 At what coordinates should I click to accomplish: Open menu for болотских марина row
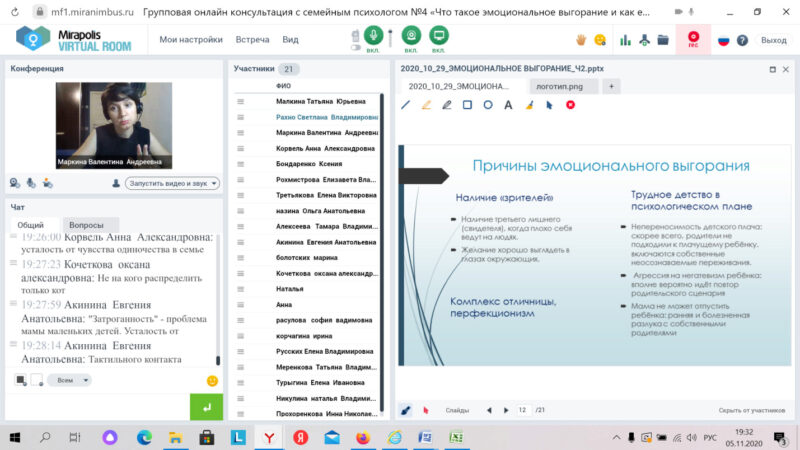click(x=240, y=258)
